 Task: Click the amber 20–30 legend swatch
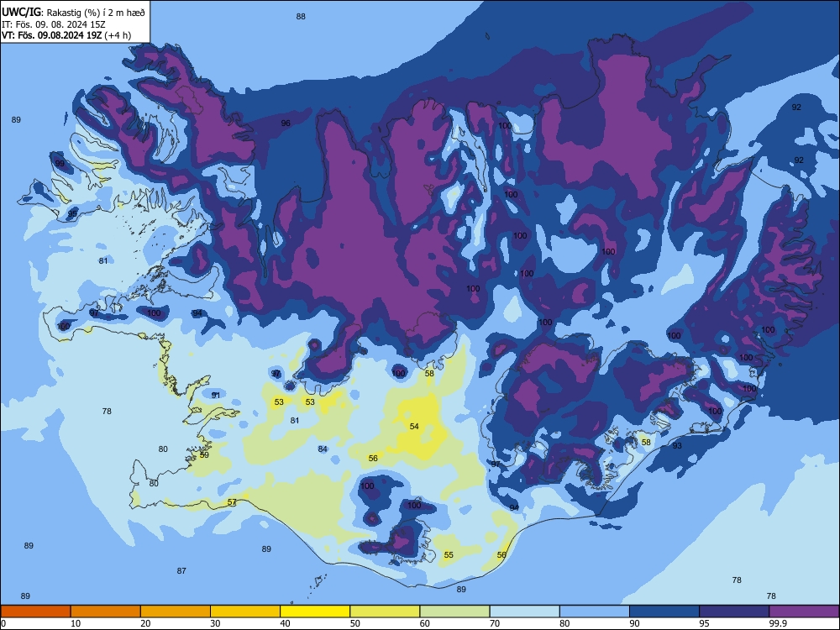176,612
